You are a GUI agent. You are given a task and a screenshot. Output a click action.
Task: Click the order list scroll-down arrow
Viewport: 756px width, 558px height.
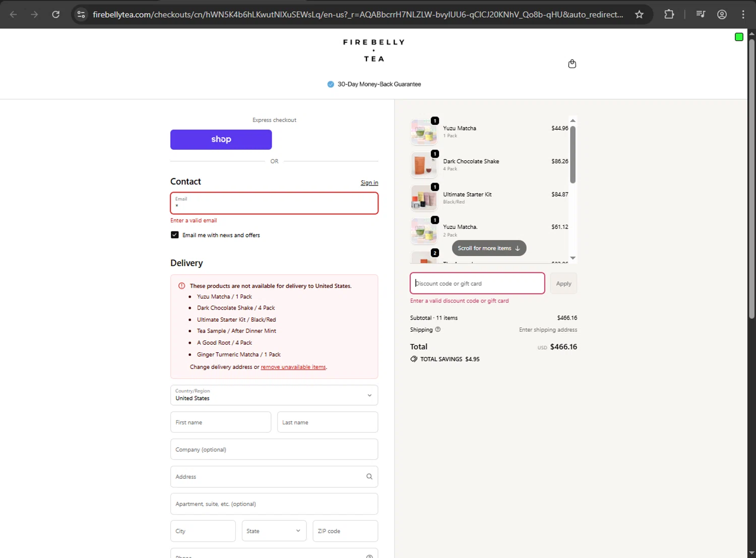573,258
